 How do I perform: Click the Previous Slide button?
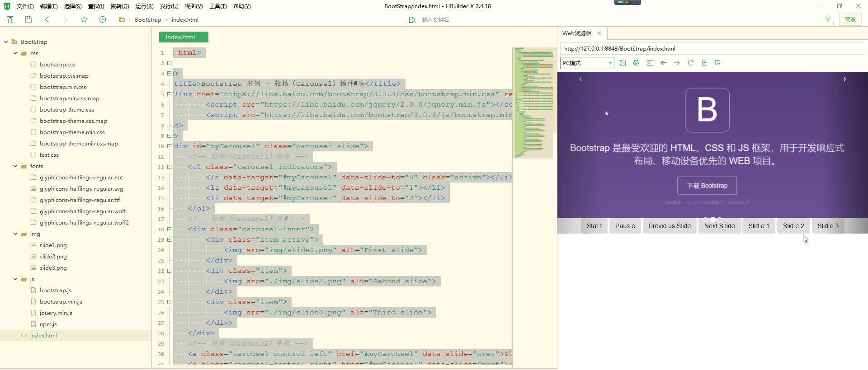pyautogui.click(x=670, y=226)
